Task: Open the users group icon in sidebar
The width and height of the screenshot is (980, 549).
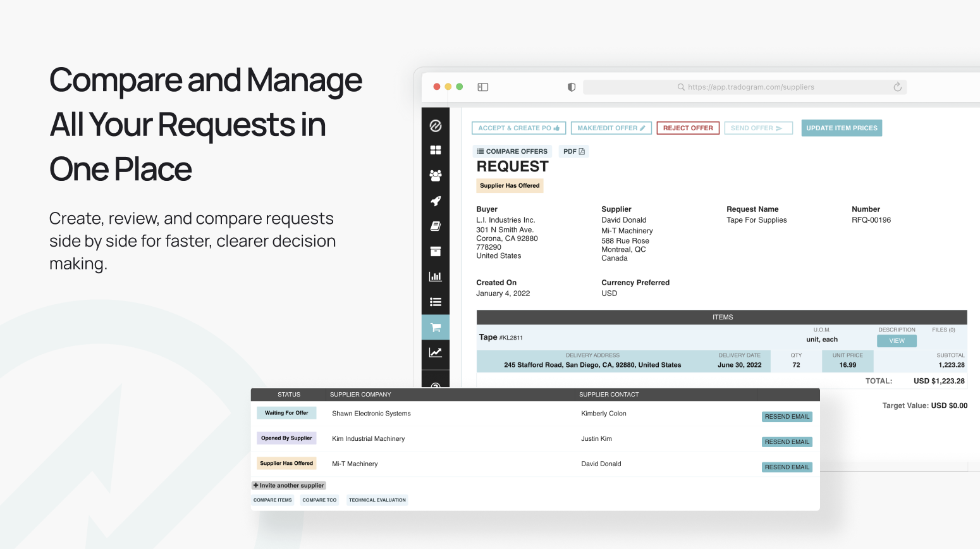Action: coord(436,175)
